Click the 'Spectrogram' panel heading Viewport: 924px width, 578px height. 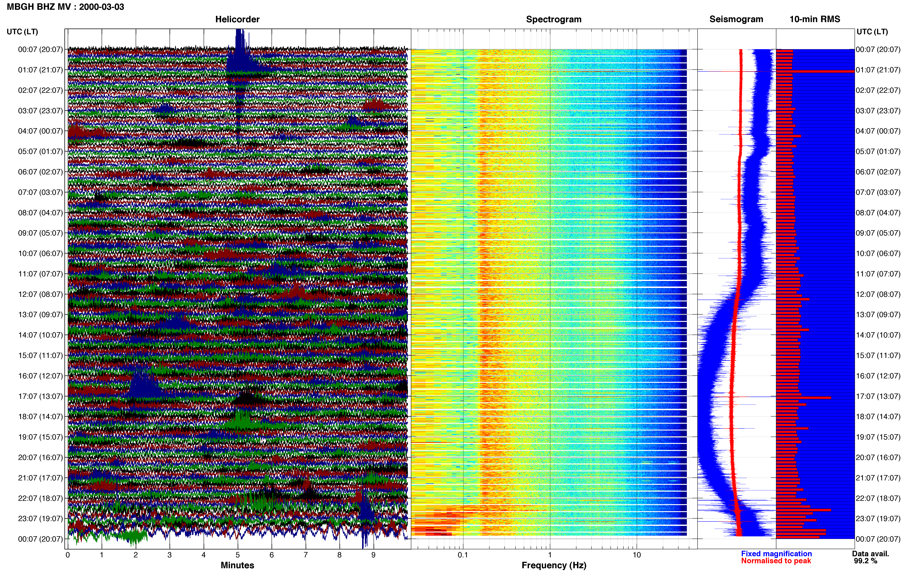[x=554, y=19]
